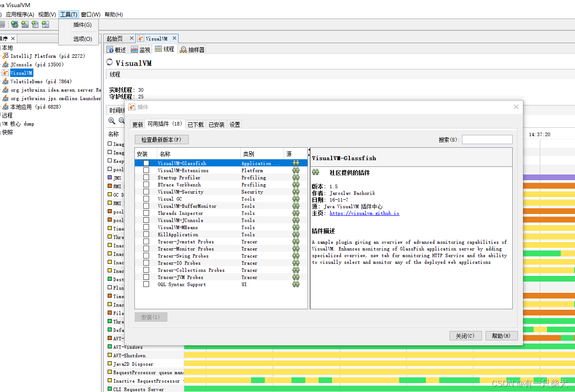Click community source icon in Visual GC row

(296, 199)
